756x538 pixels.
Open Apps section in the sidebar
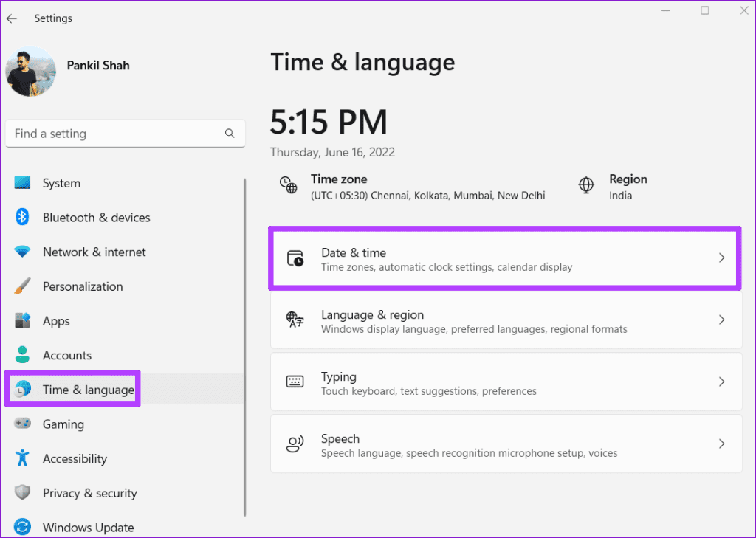[x=56, y=321]
